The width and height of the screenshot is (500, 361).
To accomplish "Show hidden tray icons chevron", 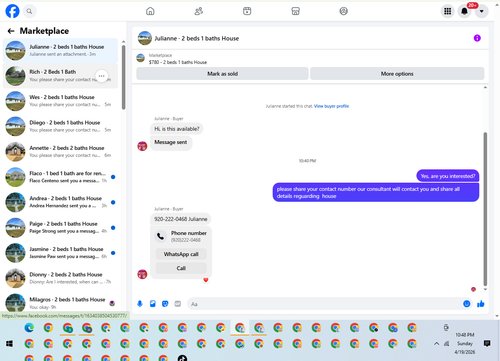I will click(x=436, y=344).
